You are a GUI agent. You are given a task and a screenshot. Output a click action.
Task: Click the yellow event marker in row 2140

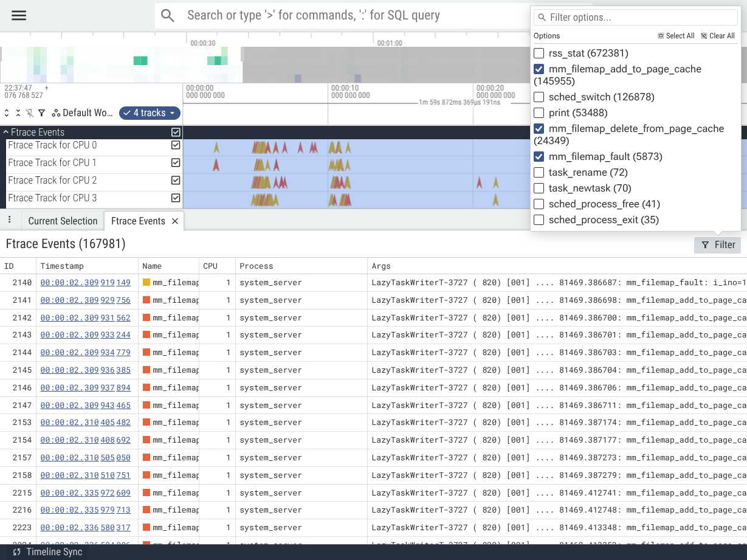point(146,282)
